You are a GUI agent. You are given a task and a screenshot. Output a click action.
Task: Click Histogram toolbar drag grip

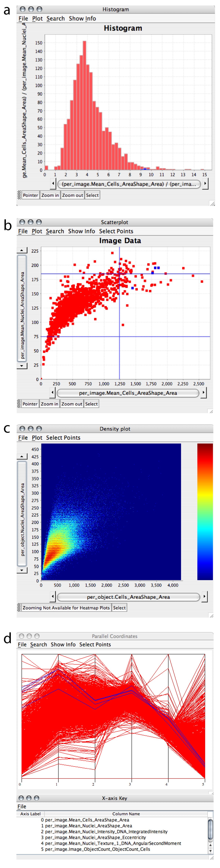[x=19, y=195]
